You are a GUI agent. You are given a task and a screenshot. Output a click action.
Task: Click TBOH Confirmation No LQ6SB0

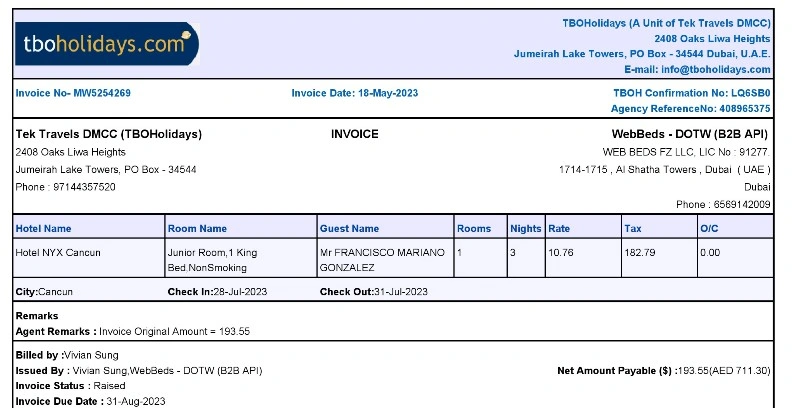691,93
